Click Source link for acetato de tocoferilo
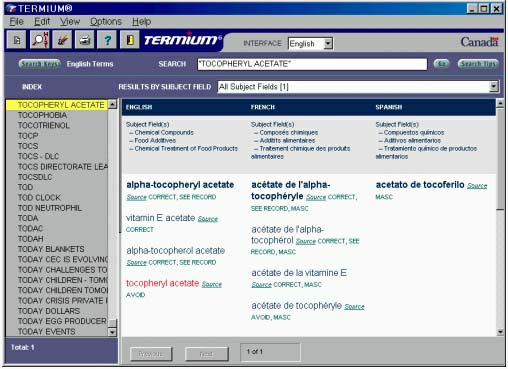508x369 pixels. pyautogui.click(x=477, y=186)
